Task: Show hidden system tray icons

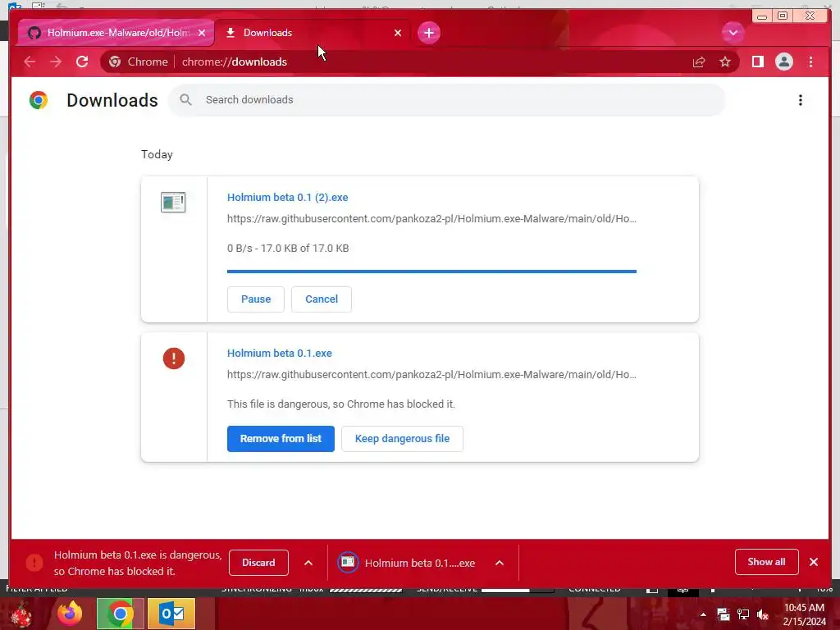Action: 703,614
